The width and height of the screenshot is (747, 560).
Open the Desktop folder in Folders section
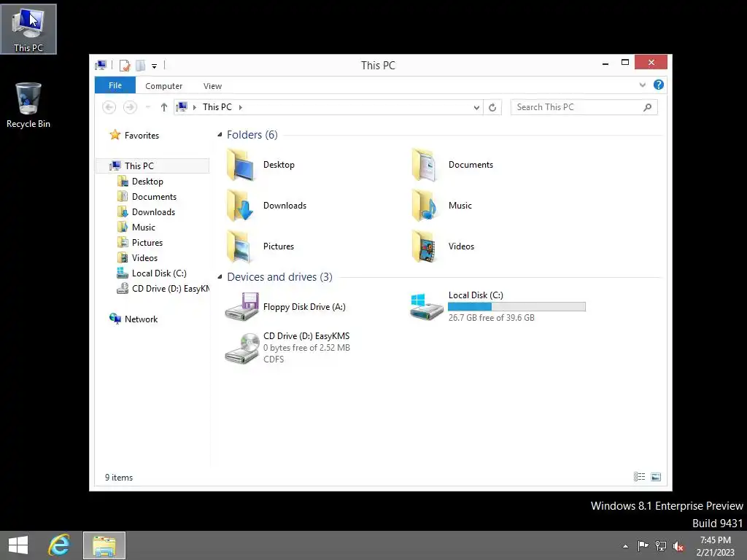pyautogui.click(x=260, y=165)
